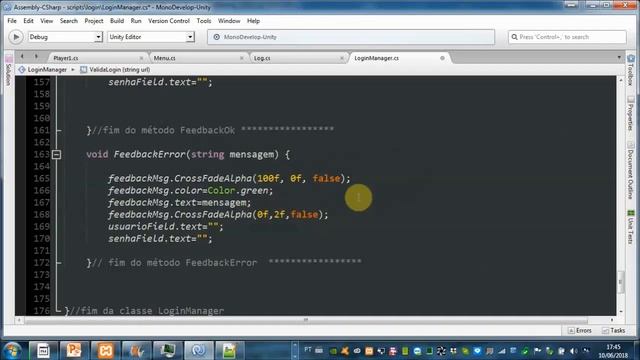Viewport: 640px width, 360px height.
Task: Click the FeedbackError method name
Action: click(x=149, y=155)
